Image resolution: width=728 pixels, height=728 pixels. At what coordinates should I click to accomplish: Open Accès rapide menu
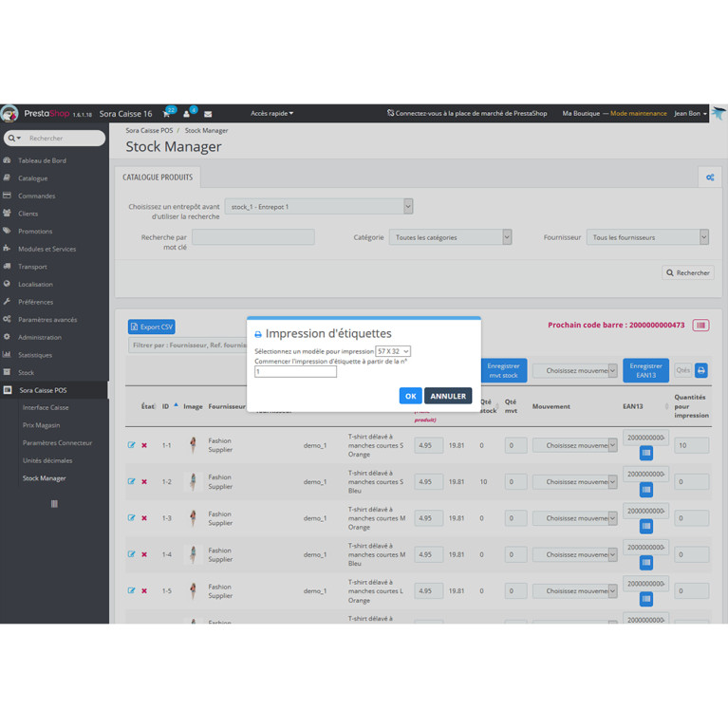pyautogui.click(x=271, y=113)
